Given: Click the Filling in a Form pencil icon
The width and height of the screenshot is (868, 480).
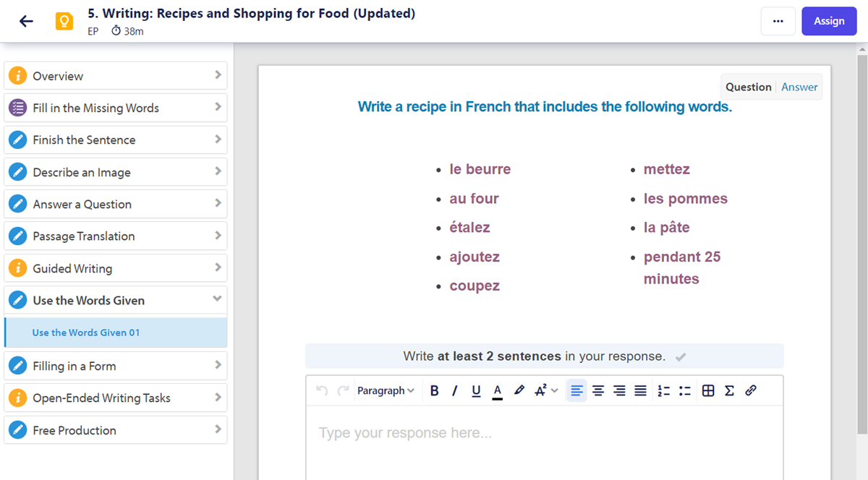Looking at the screenshot, I should (x=17, y=366).
